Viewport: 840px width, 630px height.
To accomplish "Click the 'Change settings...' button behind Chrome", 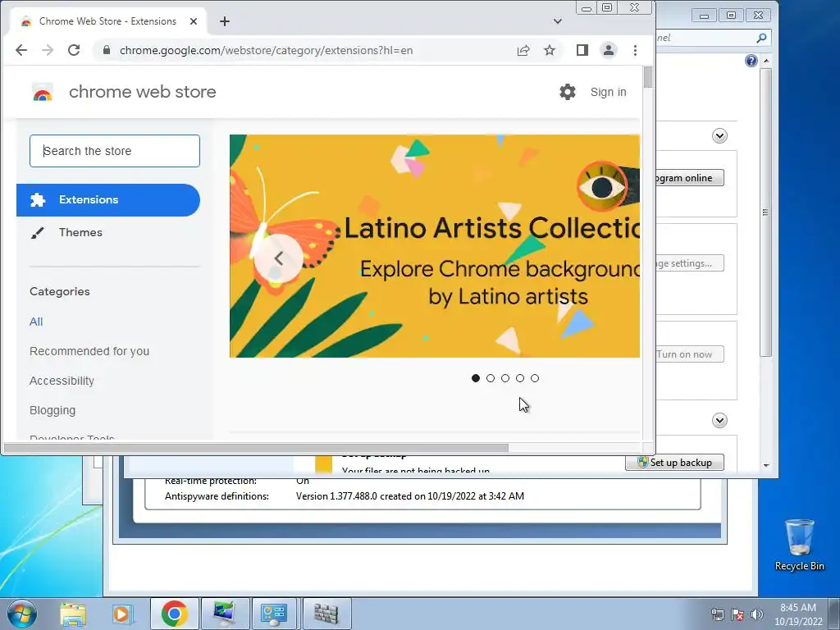I will (x=689, y=263).
